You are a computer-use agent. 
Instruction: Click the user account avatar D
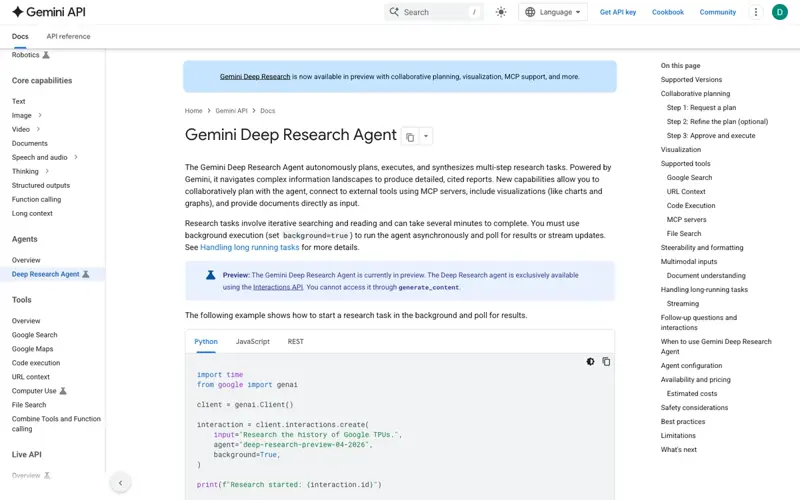779,12
